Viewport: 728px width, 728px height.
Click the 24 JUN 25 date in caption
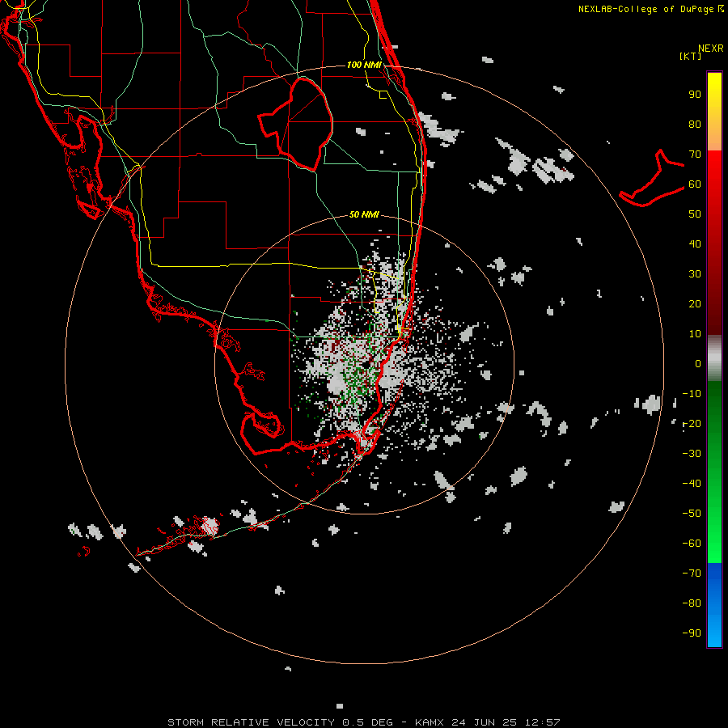pyautogui.click(x=484, y=722)
